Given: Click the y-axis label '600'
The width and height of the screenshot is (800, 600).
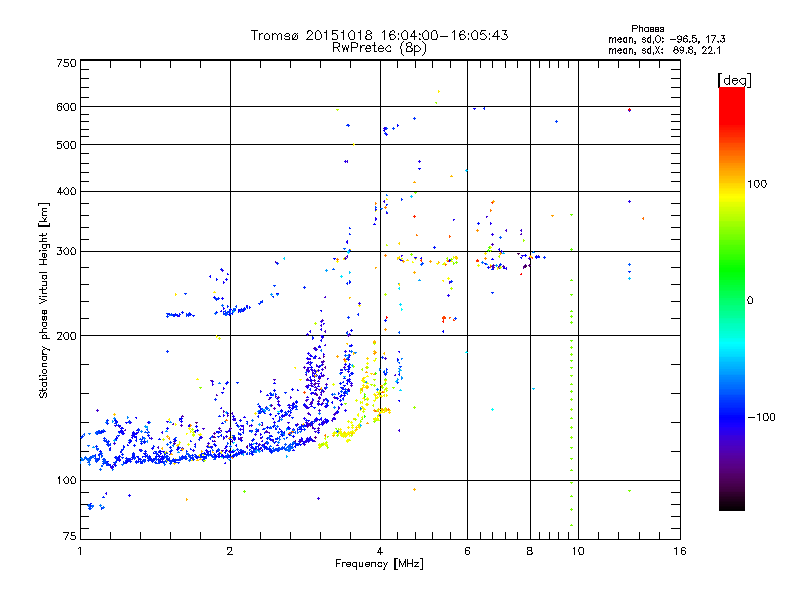Looking at the screenshot, I should point(66,107).
